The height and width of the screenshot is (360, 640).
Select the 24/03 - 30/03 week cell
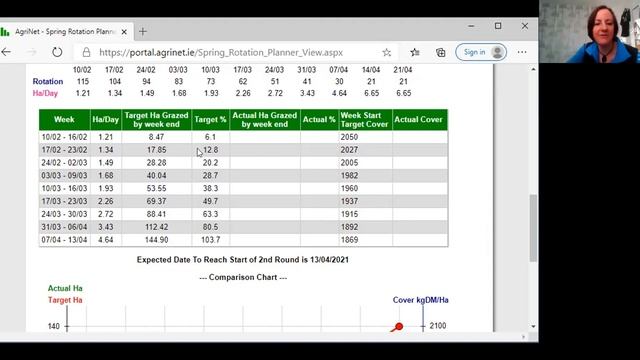64,214
